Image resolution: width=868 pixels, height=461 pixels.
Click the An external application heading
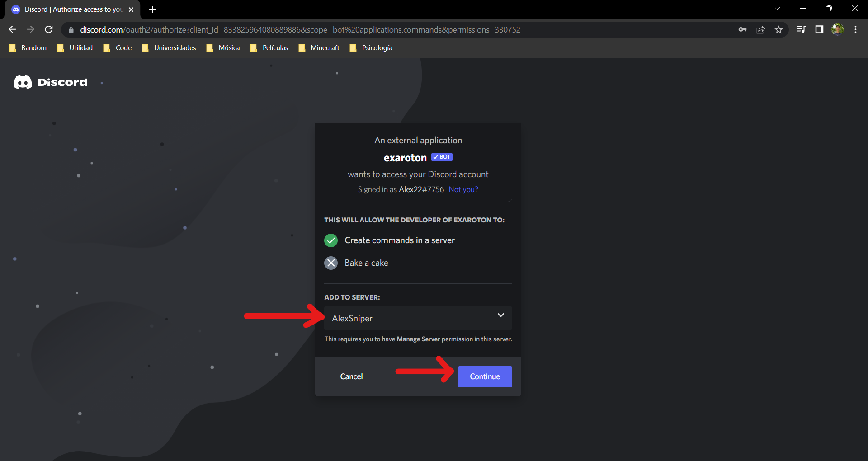pos(418,141)
